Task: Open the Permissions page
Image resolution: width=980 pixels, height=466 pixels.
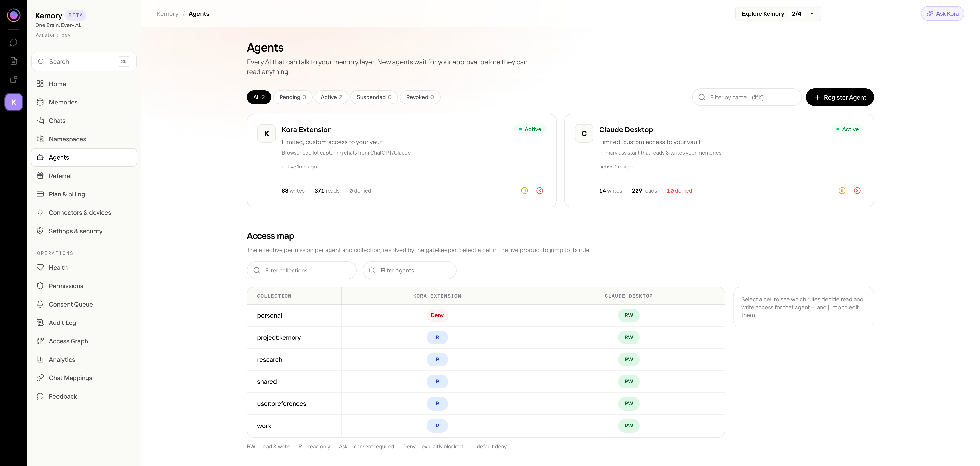Action: (x=84, y=286)
